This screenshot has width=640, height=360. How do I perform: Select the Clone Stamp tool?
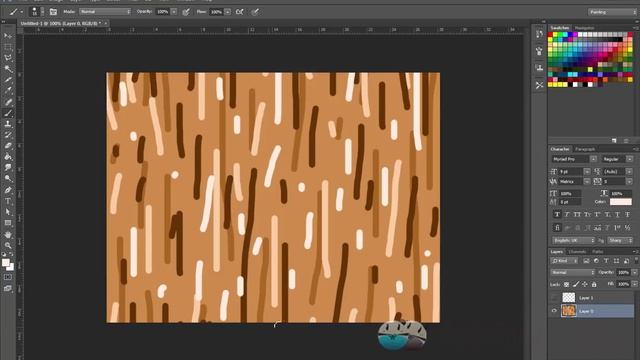tap(8, 124)
